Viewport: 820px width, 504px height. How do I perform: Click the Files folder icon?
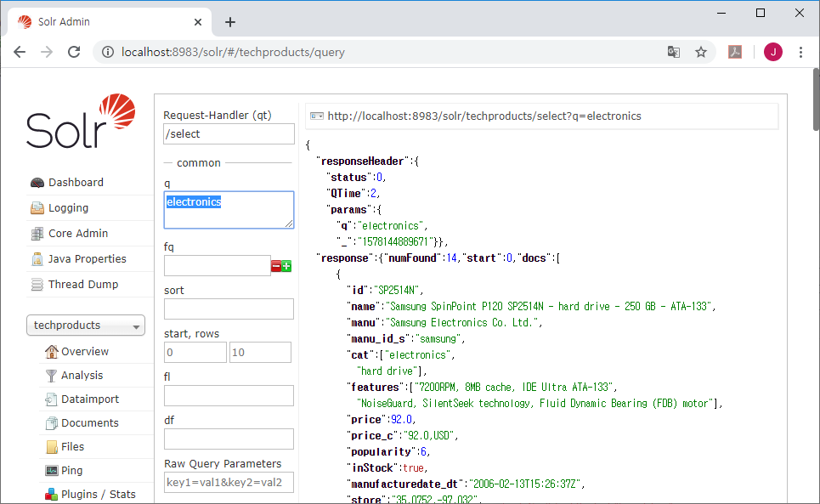tap(52, 447)
